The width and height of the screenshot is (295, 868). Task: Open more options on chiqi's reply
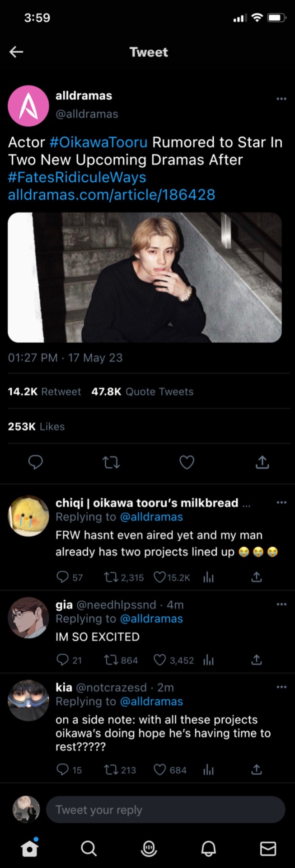pyautogui.click(x=281, y=502)
